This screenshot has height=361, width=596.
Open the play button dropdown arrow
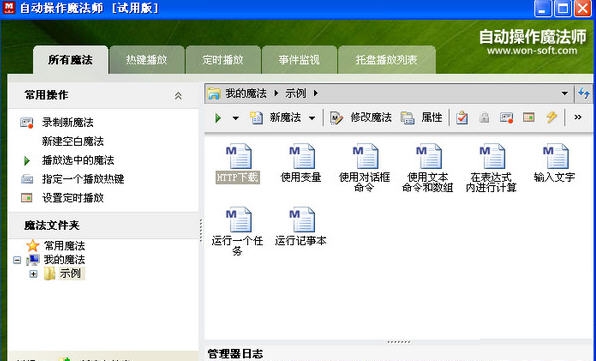(236, 118)
